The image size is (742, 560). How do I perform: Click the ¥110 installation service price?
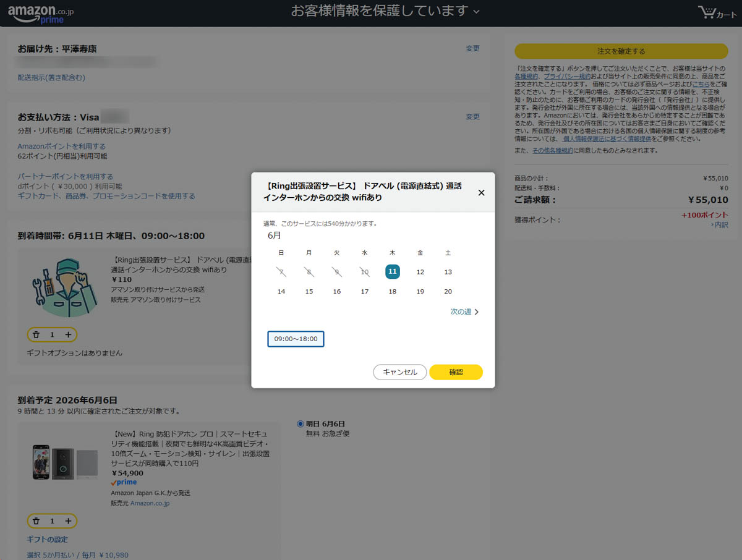tap(121, 279)
